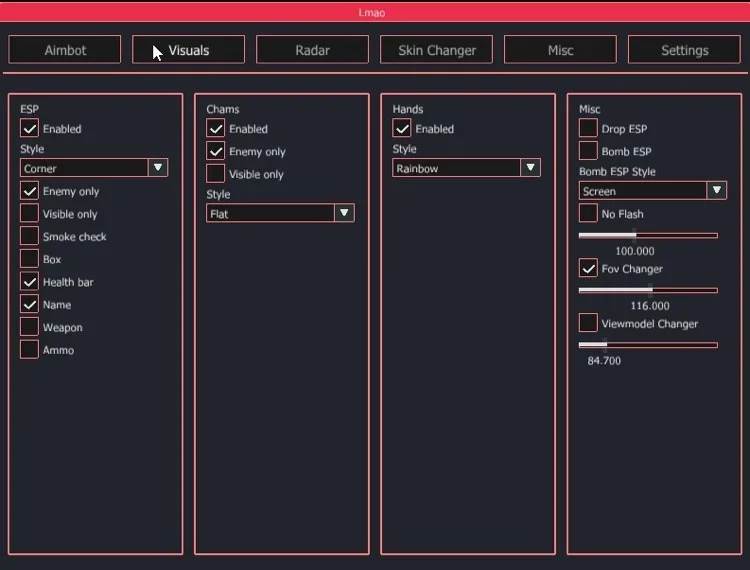750x570 pixels.
Task: Open the Hands Style Rainbow dropdown
Action: pyautogui.click(x=466, y=168)
